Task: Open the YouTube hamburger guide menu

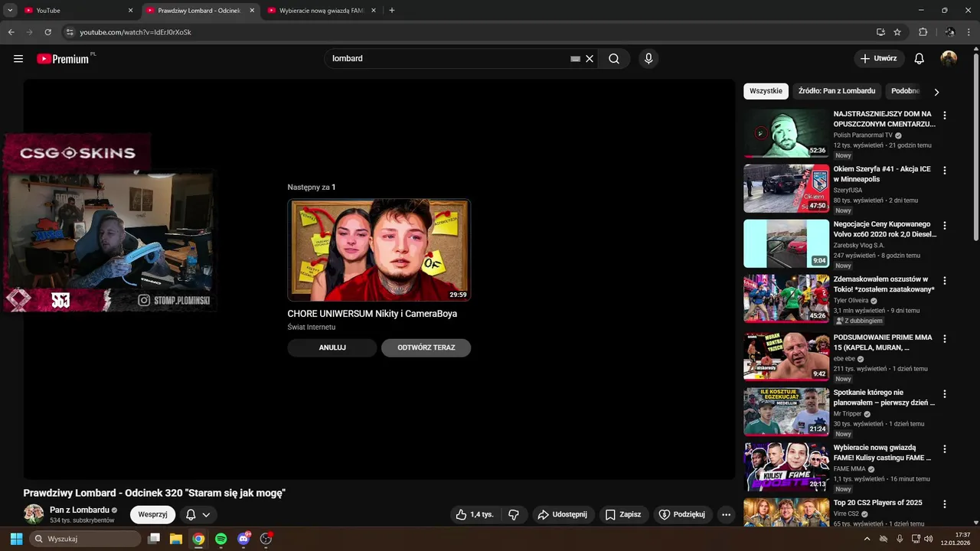Action: click(x=18, y=59)
